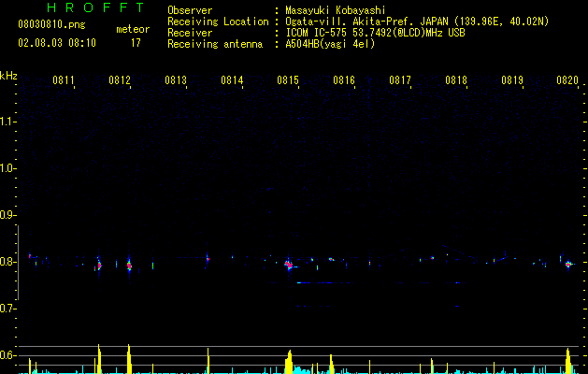Click the bright meteor echo under 0815
The height and width of the screenshot is (374, 588).
tap(288, 265)
